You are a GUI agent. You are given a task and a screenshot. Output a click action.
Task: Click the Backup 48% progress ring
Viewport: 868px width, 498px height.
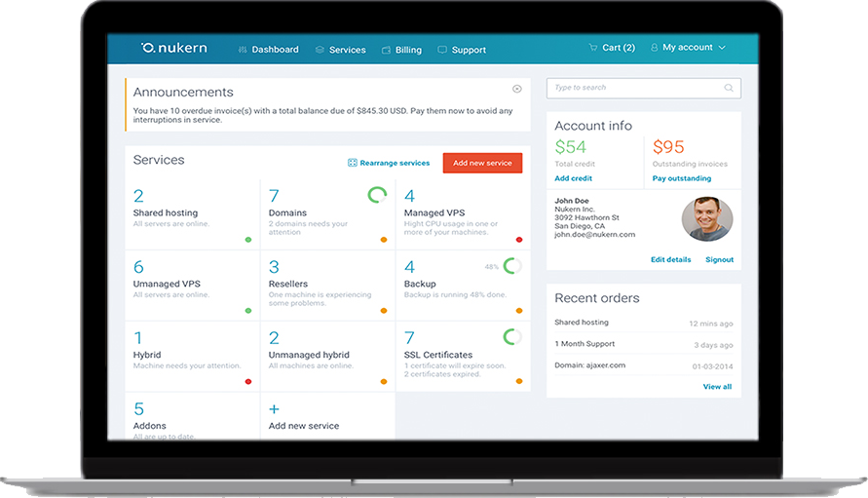[512, 266]
